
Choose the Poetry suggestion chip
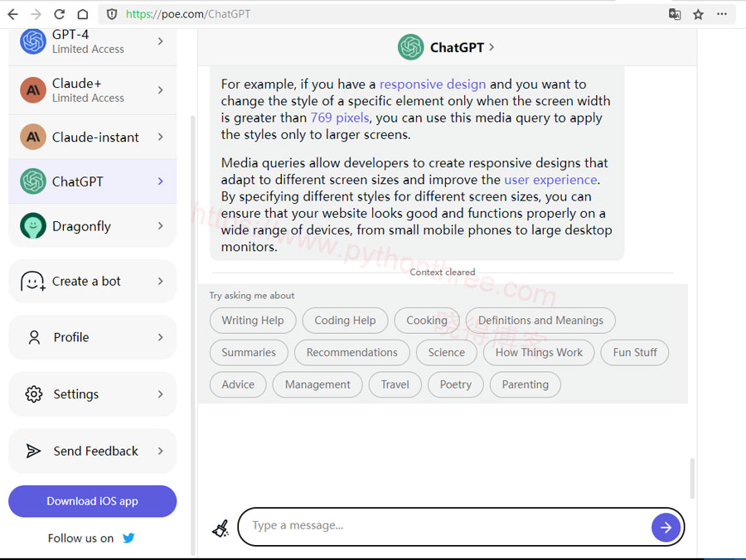[x=456, y=384]
